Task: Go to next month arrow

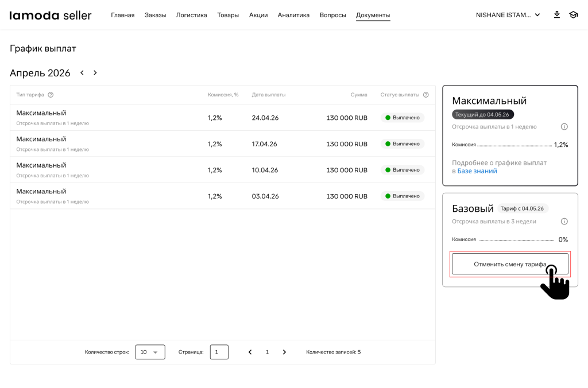Action: point(95,73)
